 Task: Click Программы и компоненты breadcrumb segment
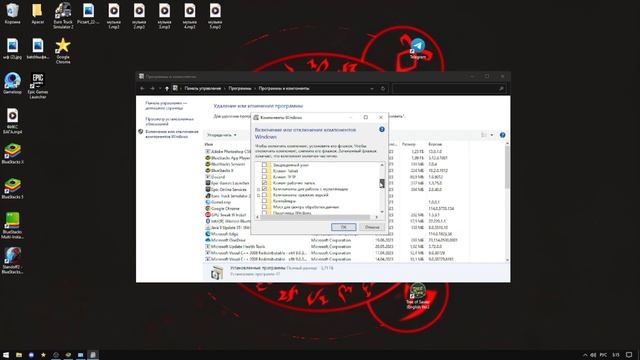pyautogui.click(x=284, y=88)
